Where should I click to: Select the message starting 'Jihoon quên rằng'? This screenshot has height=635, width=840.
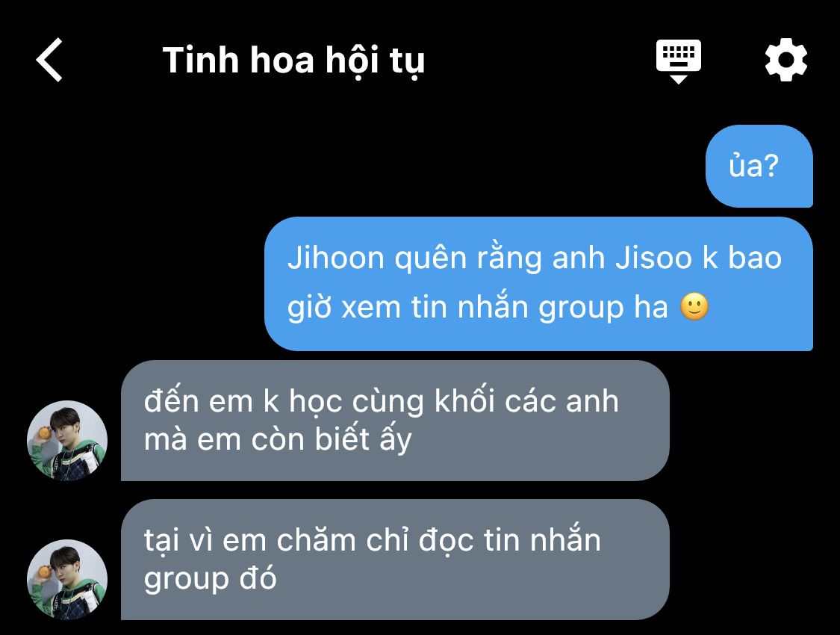[538, 283]
